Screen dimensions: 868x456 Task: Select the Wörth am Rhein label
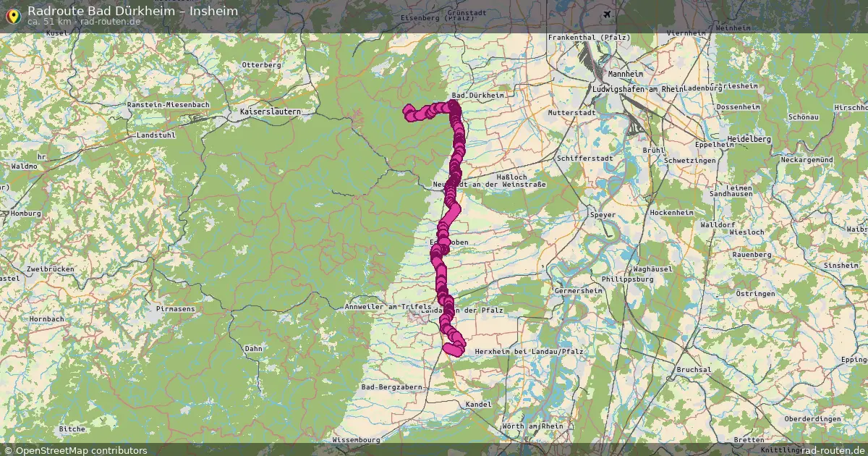532,426
